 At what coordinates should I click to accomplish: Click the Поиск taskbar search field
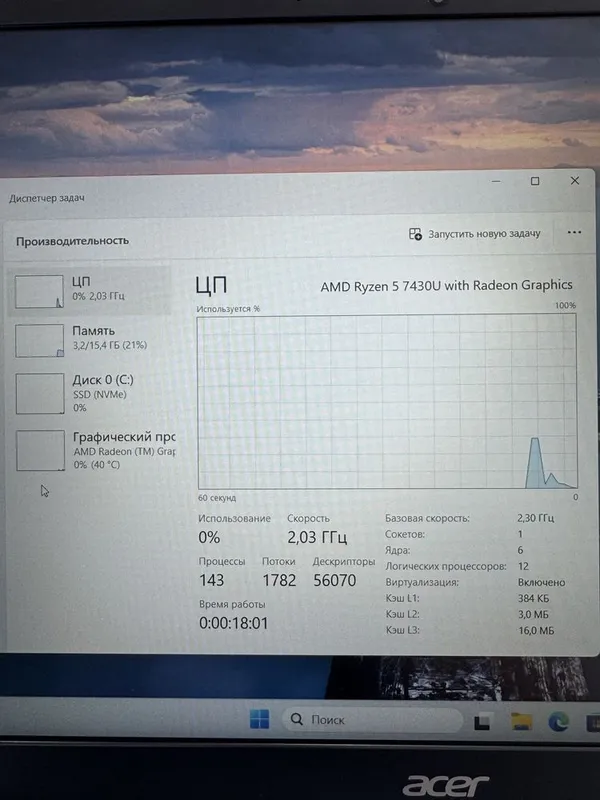pyautogui.click(x=372, y=720)
